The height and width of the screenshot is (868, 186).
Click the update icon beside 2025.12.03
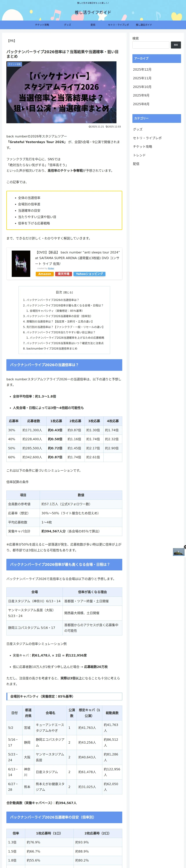[x=107, y=127]
